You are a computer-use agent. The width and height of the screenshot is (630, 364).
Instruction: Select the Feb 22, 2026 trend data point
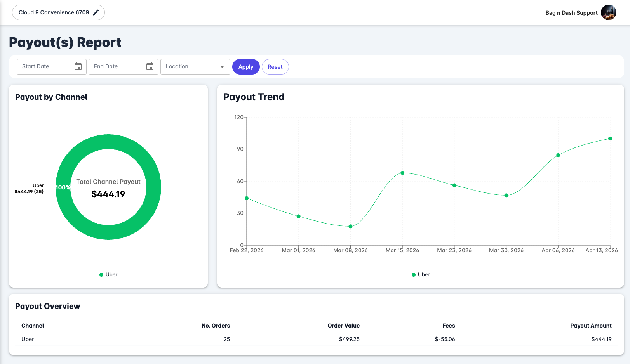coord(247,198)
